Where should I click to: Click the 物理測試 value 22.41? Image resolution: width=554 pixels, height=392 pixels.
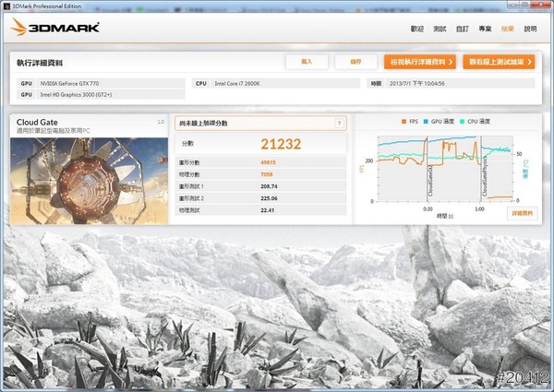[x=268, y=210]
